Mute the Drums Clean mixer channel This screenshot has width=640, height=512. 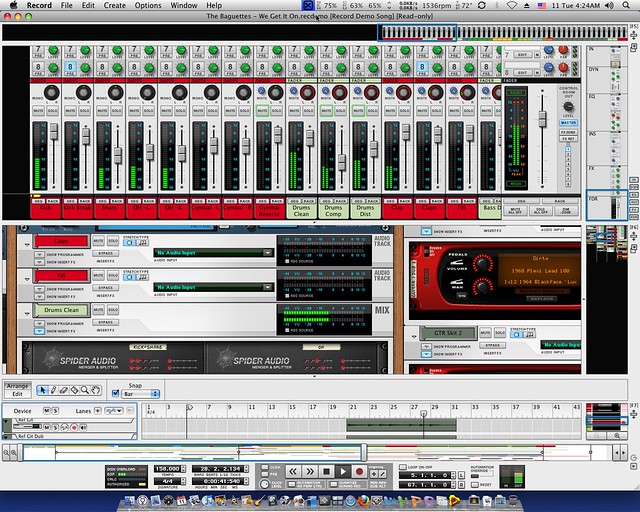294,111
